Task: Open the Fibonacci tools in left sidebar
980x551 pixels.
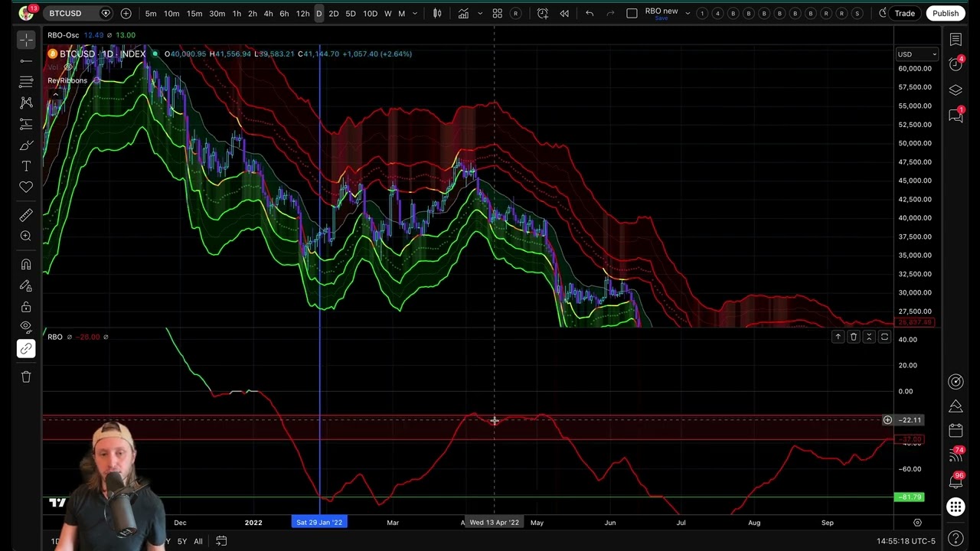Action: (26, 82)
